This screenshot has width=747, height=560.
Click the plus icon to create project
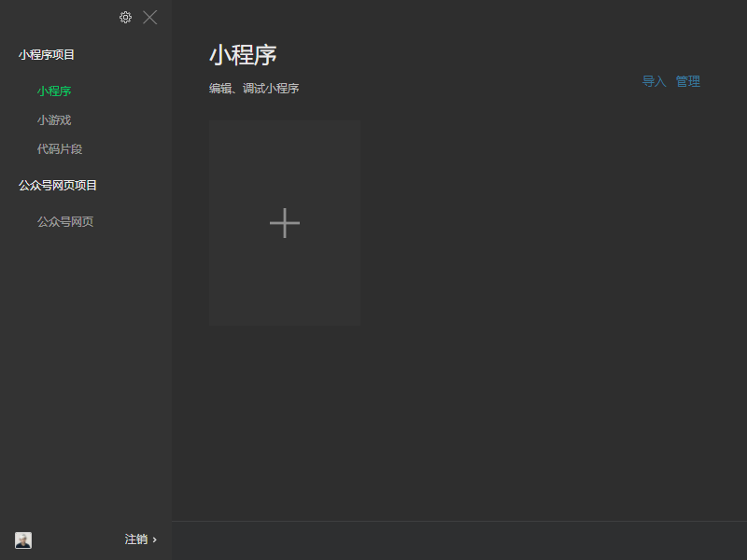click(285, 223)
